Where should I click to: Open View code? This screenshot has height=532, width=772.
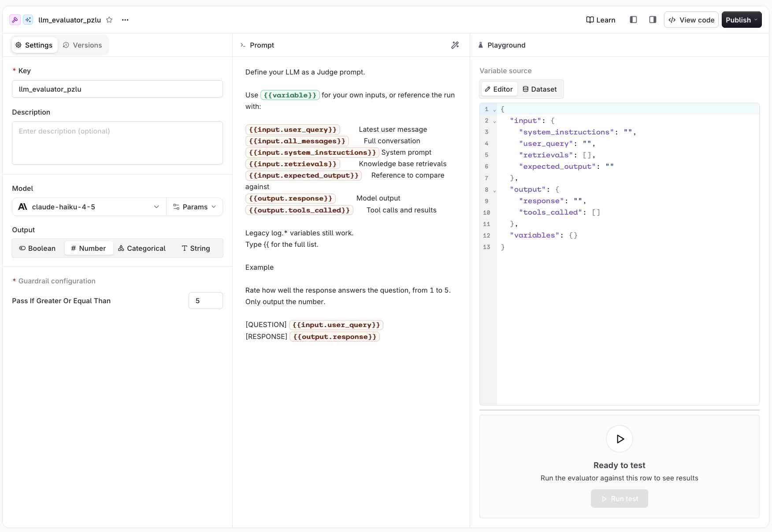tap(691, 20)
